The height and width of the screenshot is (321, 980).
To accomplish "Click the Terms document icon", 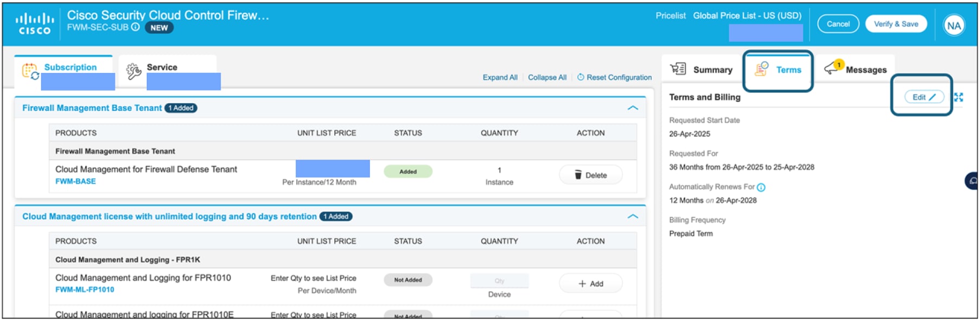I will pyautogui.click(x=762, y=69).
